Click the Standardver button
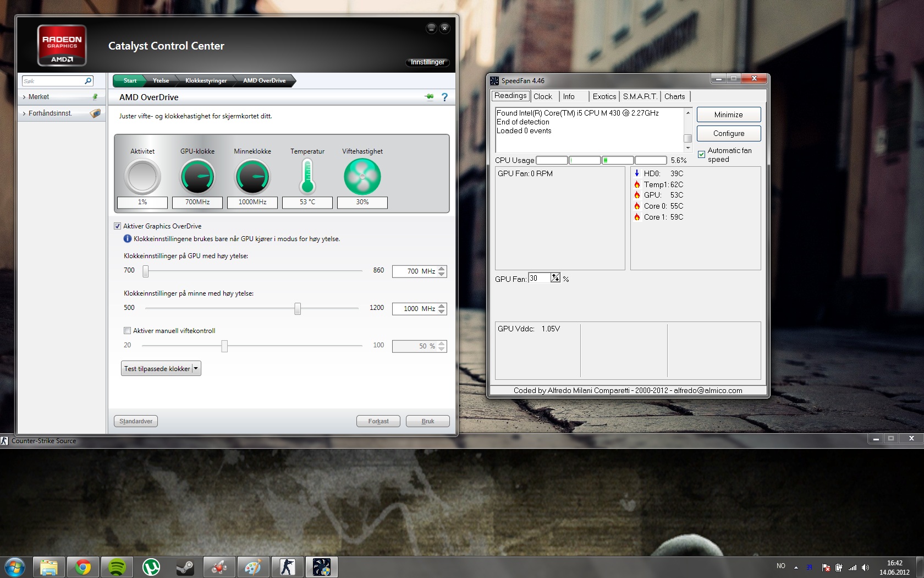 pyautogui.click(x=136, y=421)
